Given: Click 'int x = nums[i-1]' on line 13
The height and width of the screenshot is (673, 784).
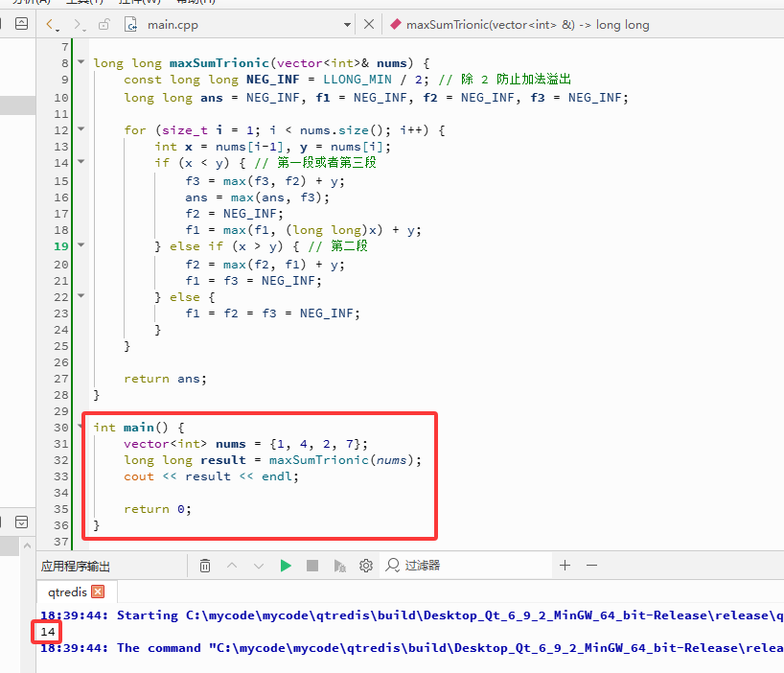Looking at the screenshot, I should click(219, 147).
